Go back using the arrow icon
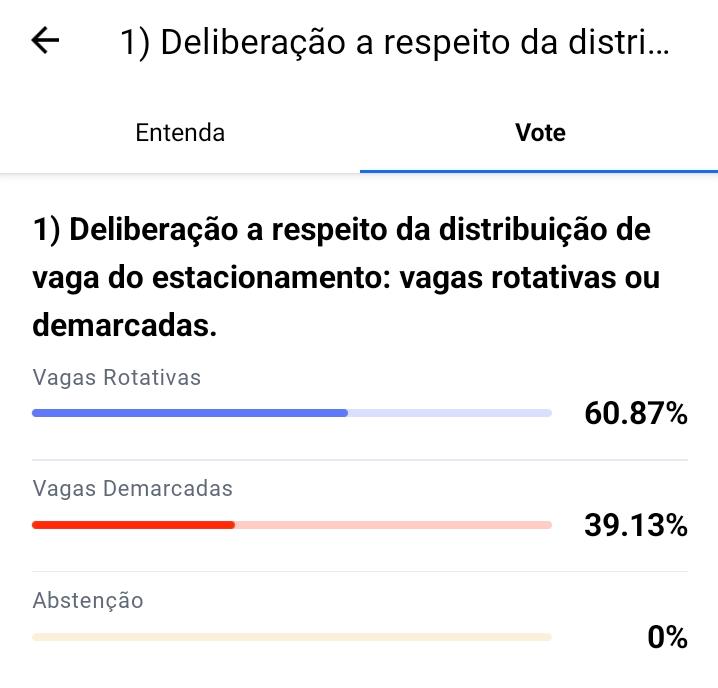 click(x=45, y=40)
